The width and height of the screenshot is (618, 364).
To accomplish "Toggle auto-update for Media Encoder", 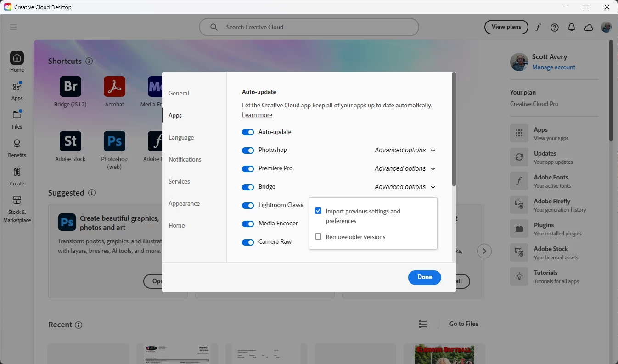I will tap(248, 224).
